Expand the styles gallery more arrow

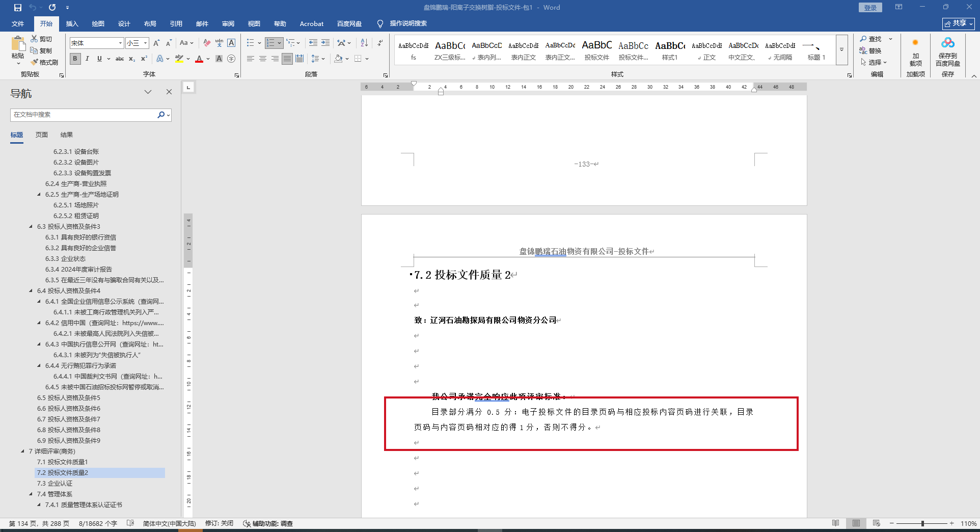(x=841, y=50)
